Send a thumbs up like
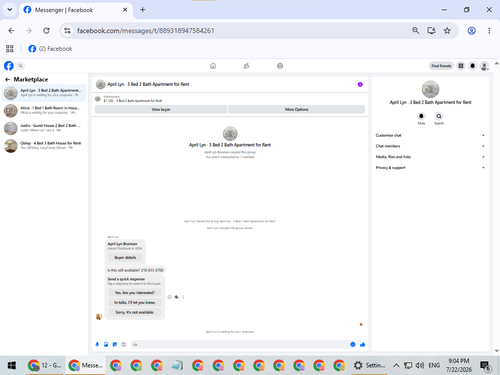Viewport: 500px width, 375px height. click(x=363, y=344)
